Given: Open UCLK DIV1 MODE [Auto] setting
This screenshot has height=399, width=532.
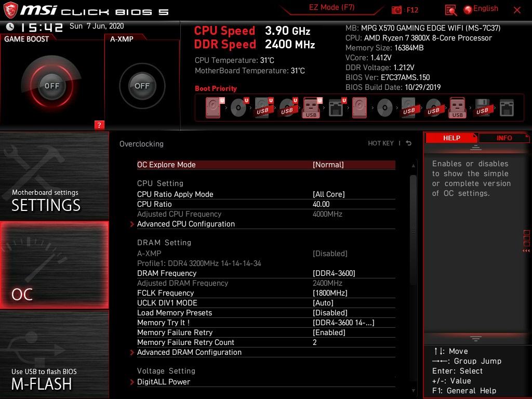Looking at the screenshot, I should pyautogui.click(x=266, y=303).
